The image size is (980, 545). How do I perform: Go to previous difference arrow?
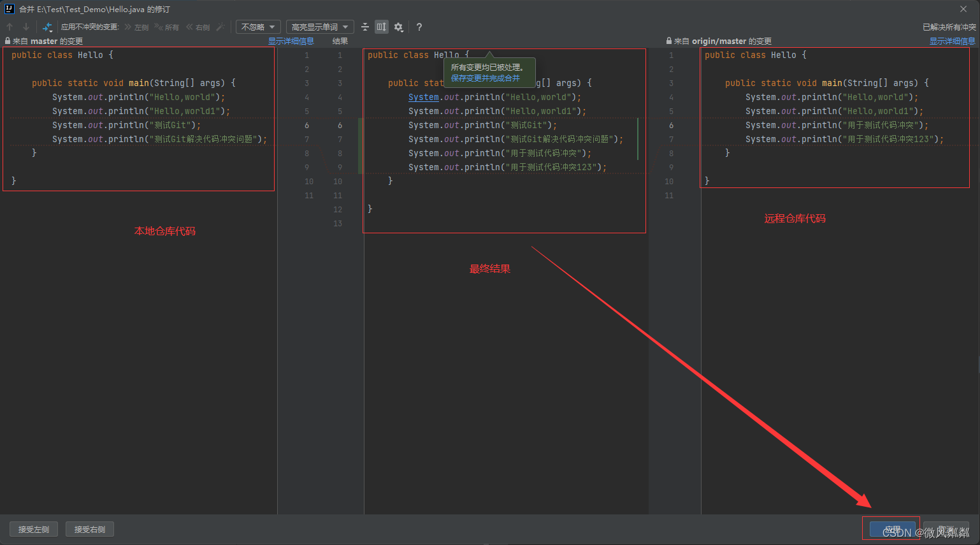click(x=10, y=27)
